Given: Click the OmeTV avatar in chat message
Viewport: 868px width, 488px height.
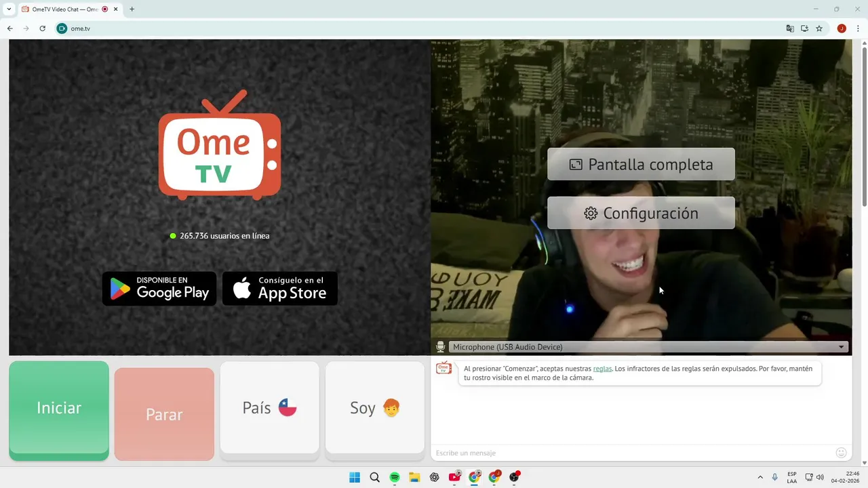Looking at the screenshot, I should tap(443, 369).
